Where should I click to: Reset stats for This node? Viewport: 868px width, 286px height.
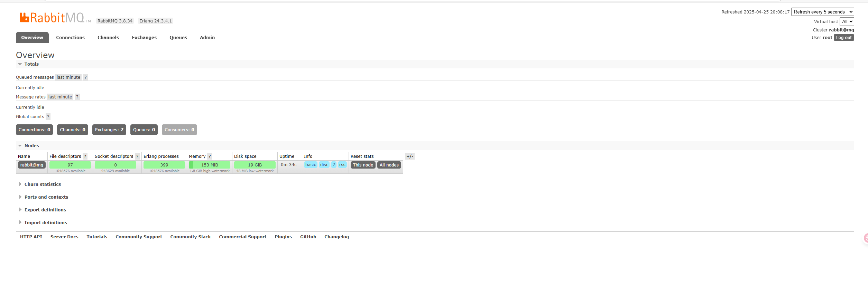point(363,165)
